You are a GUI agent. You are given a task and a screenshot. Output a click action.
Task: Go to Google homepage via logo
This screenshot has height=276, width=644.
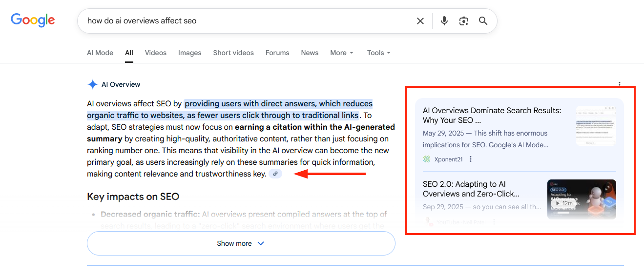pyautogui.click(x=33, y=20)
